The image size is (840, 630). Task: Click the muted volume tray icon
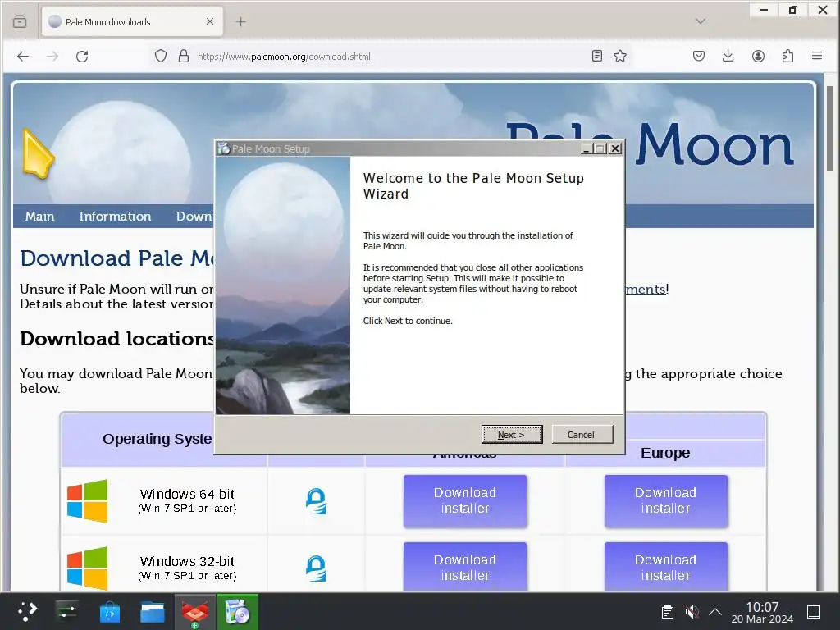coord(692,612)
